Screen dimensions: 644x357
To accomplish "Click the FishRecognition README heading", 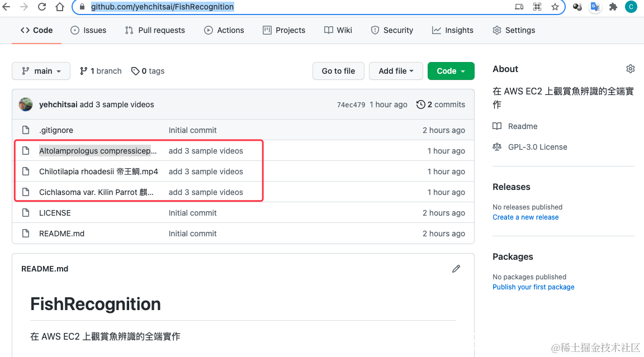I will click(96, 304).
